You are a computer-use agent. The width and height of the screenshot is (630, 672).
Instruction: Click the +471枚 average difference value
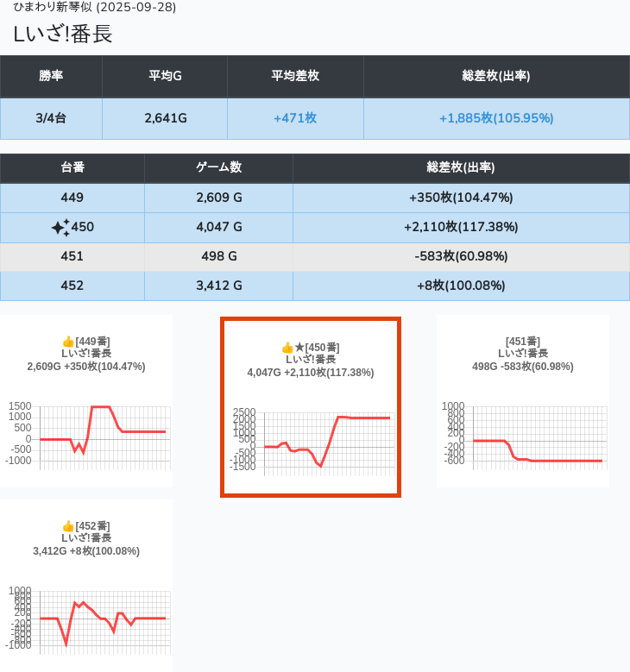(x=295, y=118)
